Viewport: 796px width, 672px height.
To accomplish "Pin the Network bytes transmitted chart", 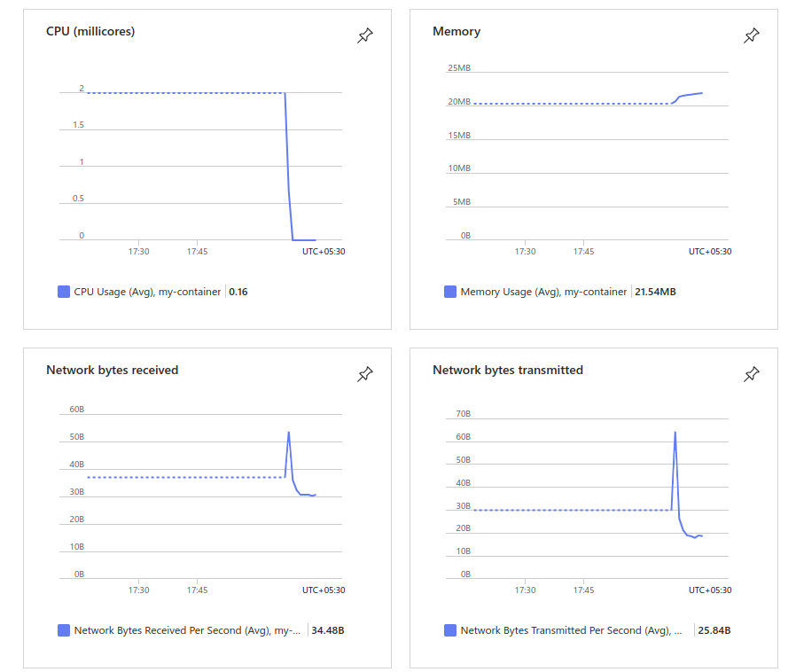I will click(751, 375).
